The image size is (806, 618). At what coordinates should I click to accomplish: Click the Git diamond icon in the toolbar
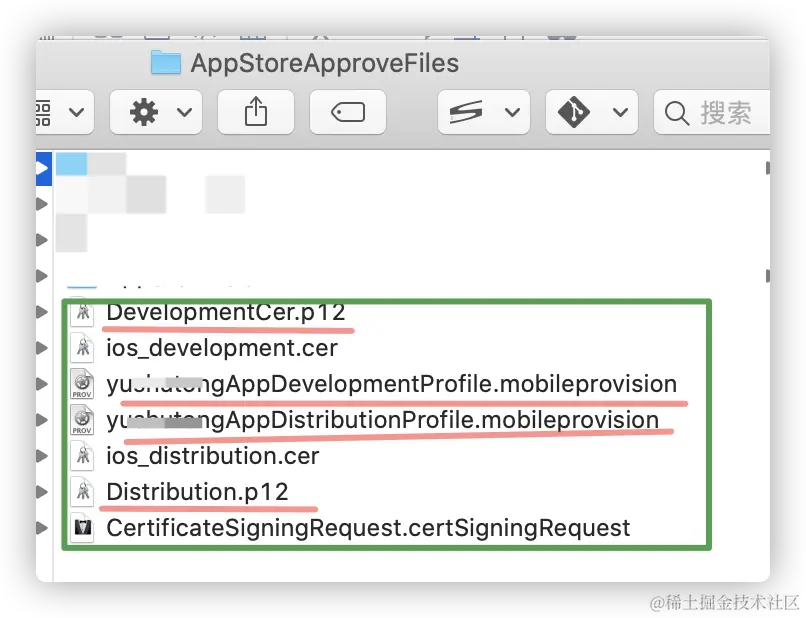tap(574, 112)
